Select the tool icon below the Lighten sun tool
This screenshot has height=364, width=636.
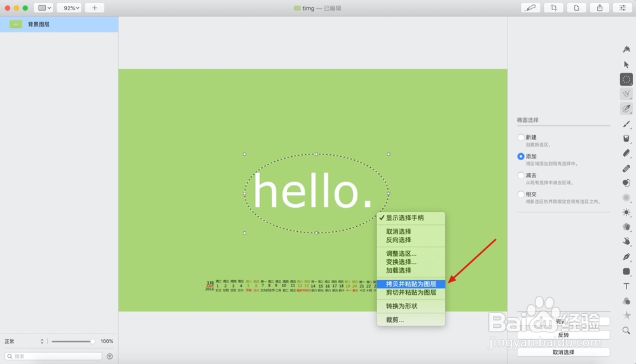coord(626,227)
